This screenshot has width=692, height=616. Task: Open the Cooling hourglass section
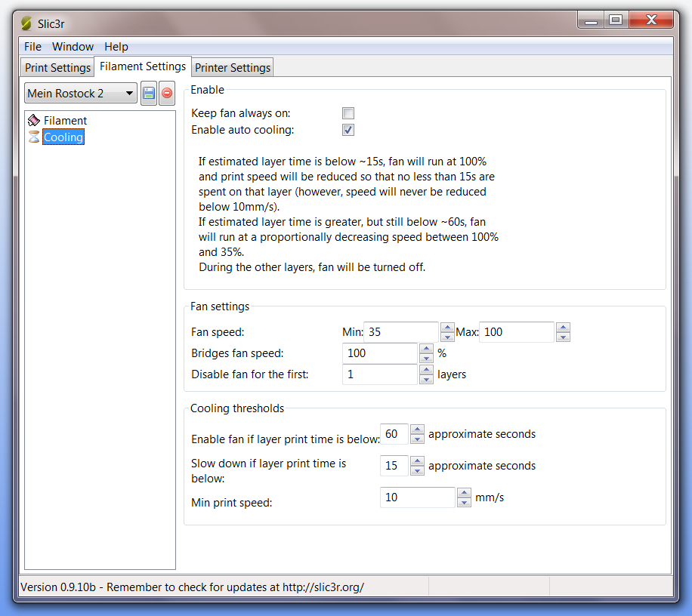pyautogui.click(x=63, y=137)
